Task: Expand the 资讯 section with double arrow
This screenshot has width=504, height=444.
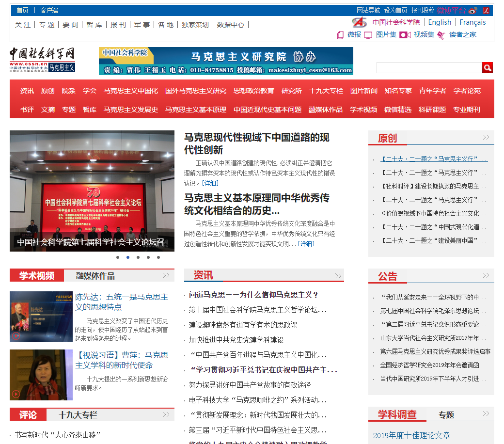Action: (338, 275)
